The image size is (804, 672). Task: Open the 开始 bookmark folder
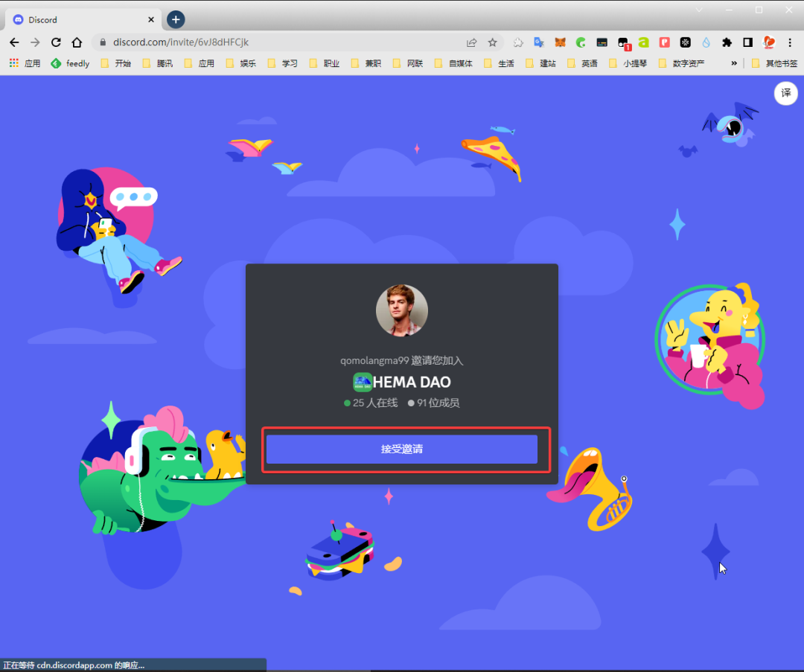click(x=116, y=63)
